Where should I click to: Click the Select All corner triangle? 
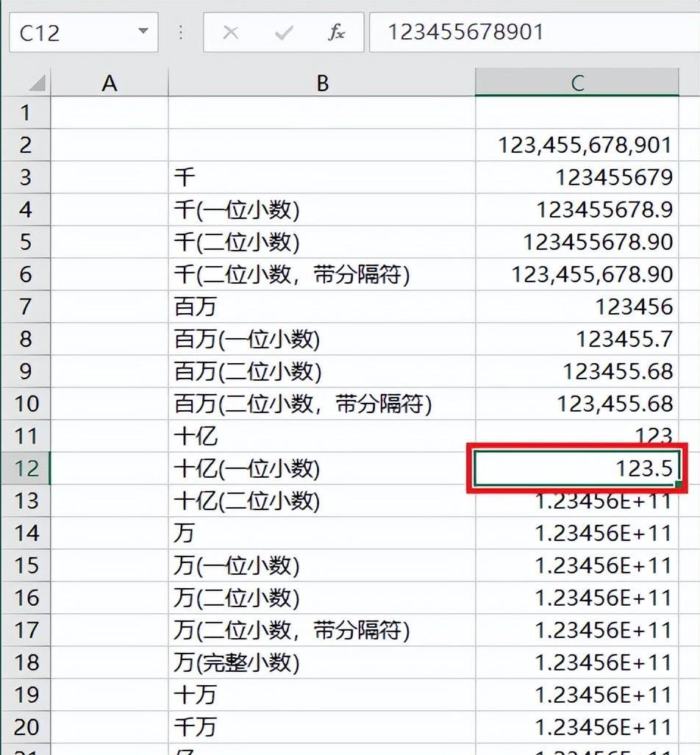point(37,82)
